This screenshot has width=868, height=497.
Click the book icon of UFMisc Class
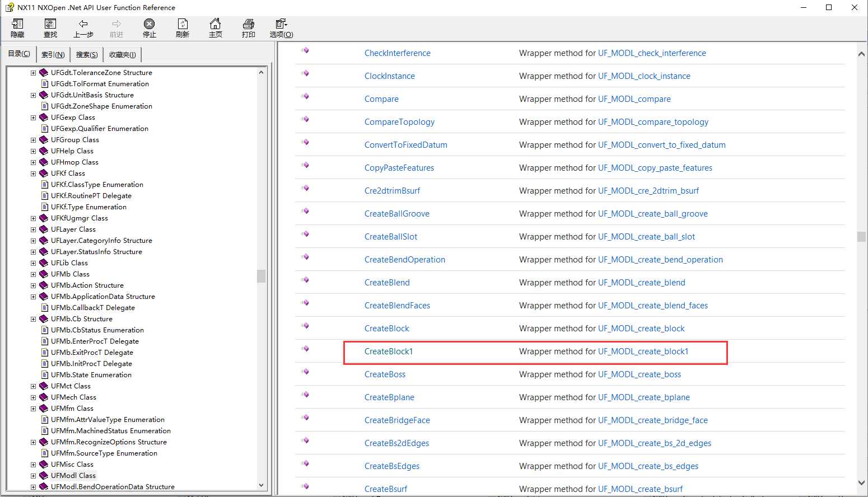pyautogui.click(x=44, y=464)
